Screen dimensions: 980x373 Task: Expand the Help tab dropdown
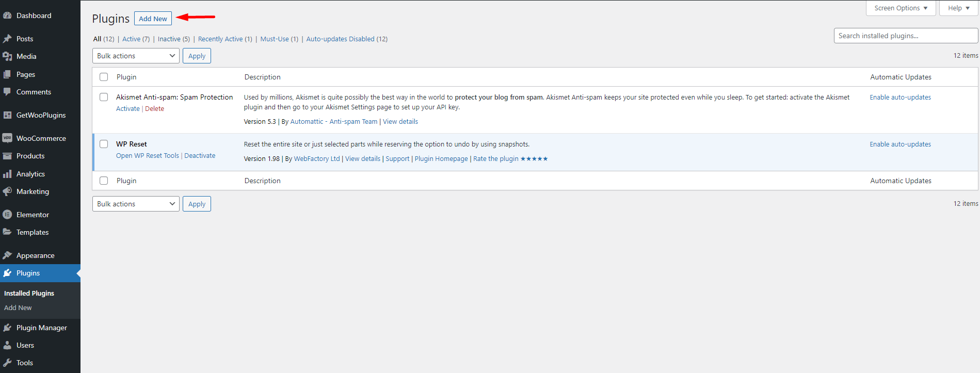tap(958, 8)
